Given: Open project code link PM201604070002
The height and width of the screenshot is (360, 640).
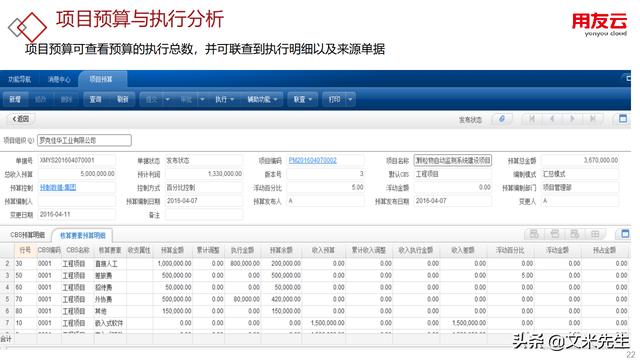Looking at the screenshot, I should 312,160.
